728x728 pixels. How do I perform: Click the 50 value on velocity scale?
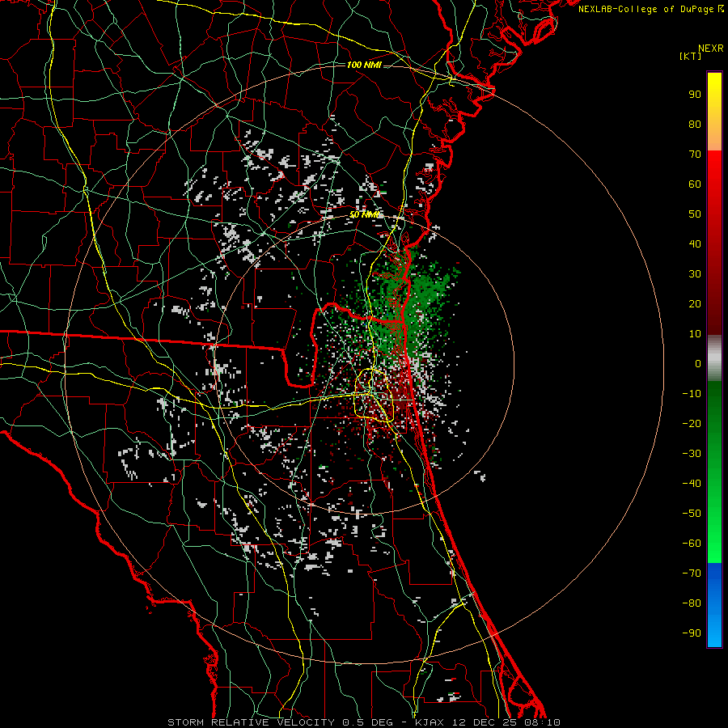[695, 214]
